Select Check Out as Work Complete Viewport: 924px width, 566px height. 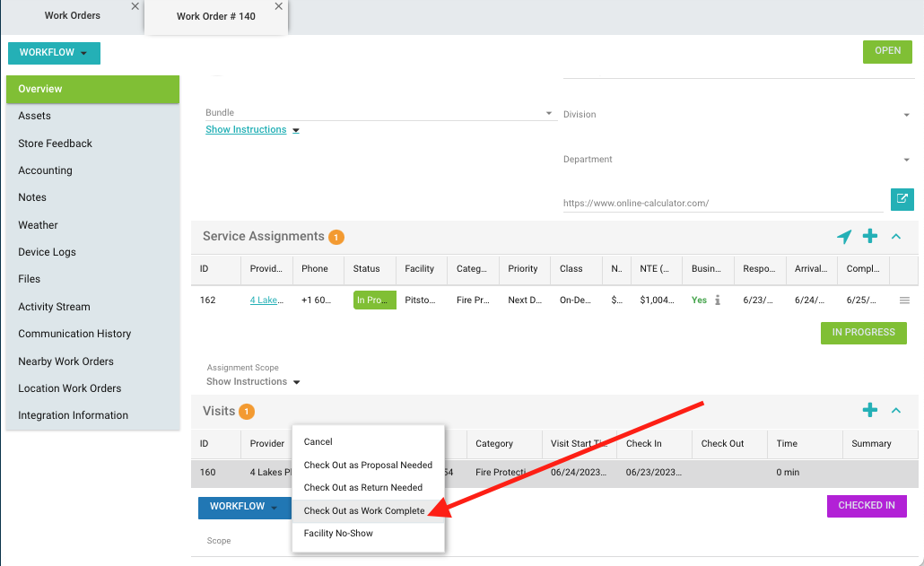coord(364,510)
